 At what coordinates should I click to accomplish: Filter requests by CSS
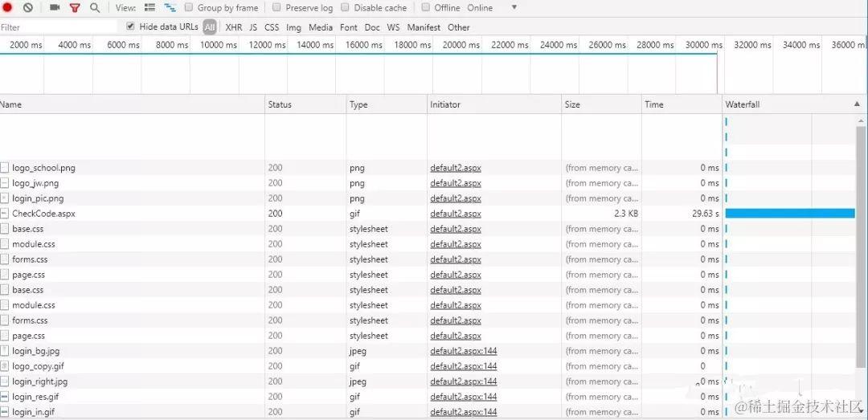272,27
